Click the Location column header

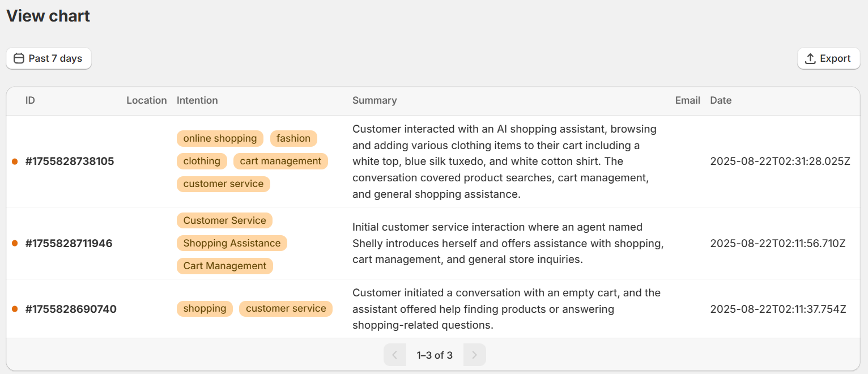click(x=147, y=100)
